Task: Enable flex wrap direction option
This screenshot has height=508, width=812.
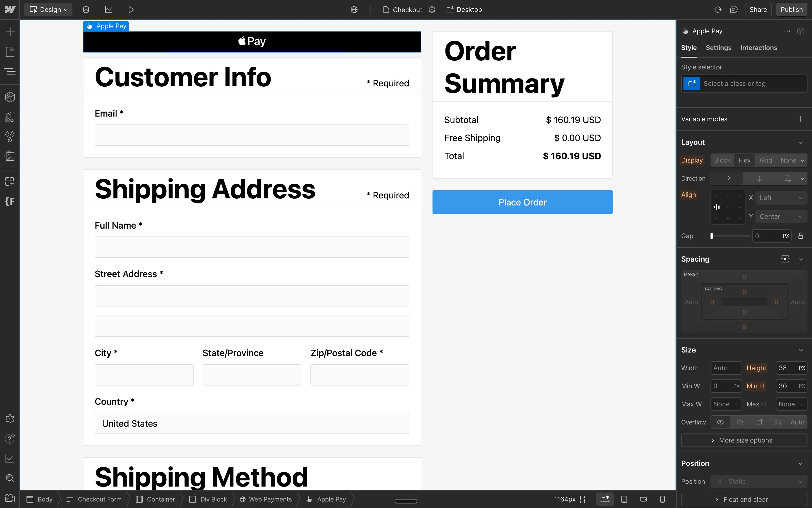Action: click(788, 178)
